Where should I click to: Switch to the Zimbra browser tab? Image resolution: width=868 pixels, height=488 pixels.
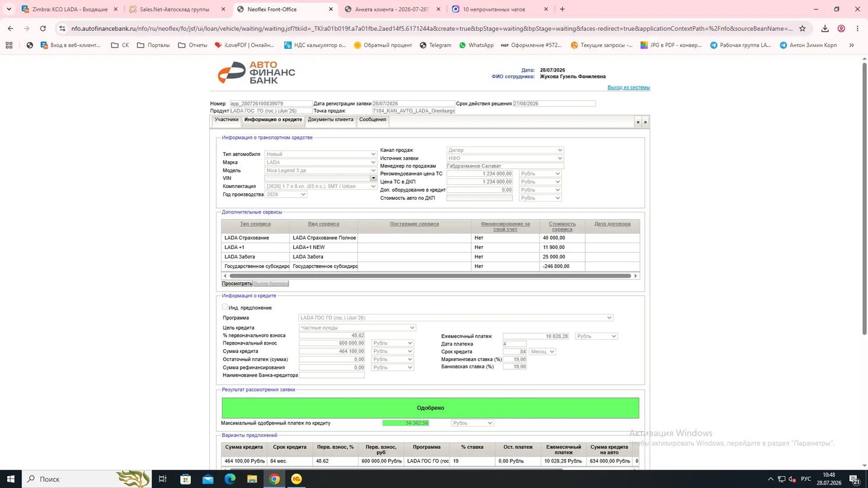(69, 9)
